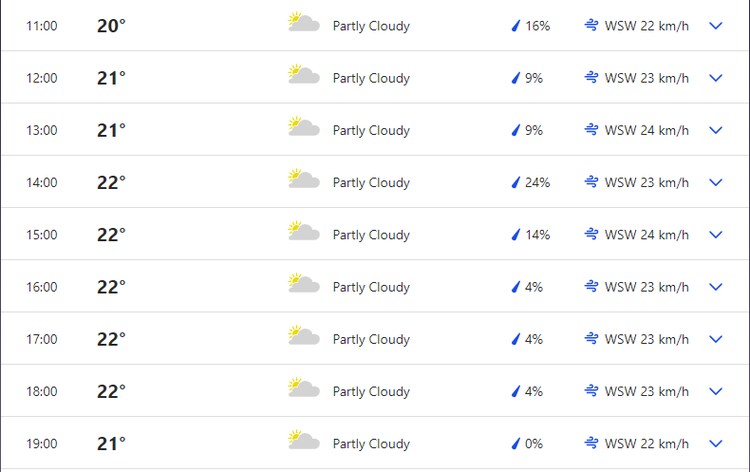Open details chevron for the 14:00 row

coord(716,182)
